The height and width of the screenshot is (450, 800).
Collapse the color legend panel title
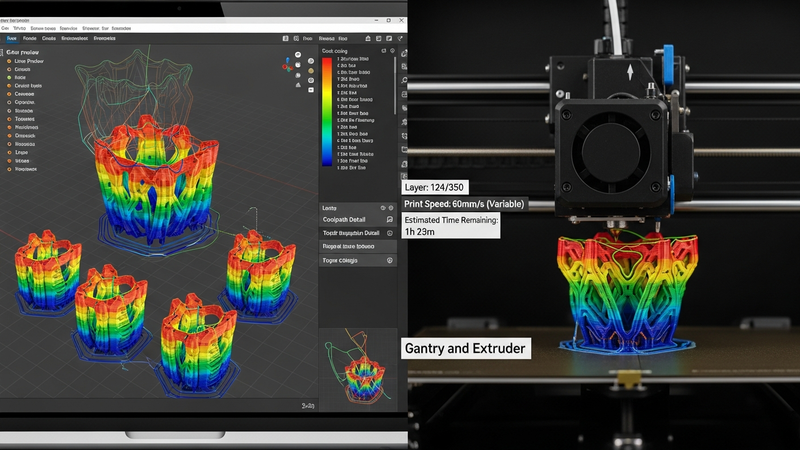[335, 51]
